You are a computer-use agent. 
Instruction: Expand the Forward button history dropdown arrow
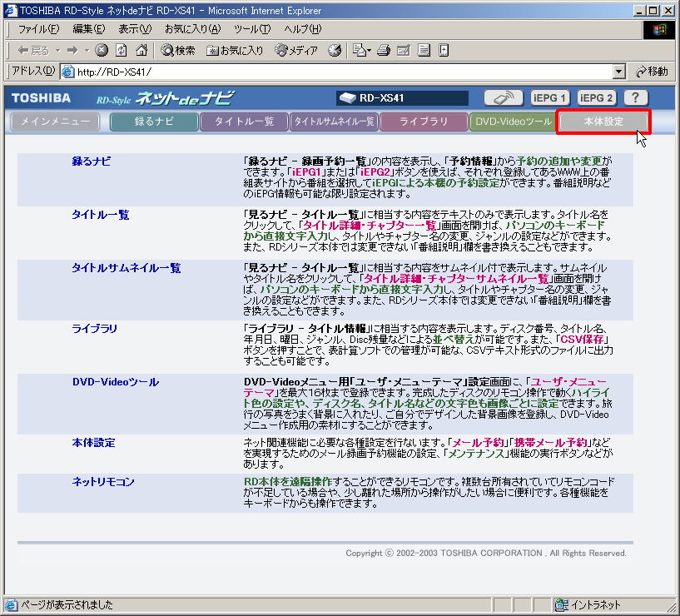87,51
